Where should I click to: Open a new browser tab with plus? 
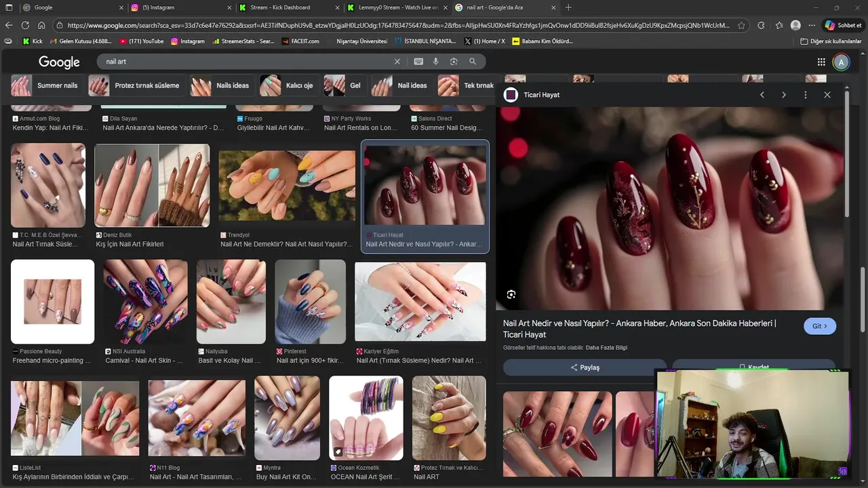click(x=568, y=7)
